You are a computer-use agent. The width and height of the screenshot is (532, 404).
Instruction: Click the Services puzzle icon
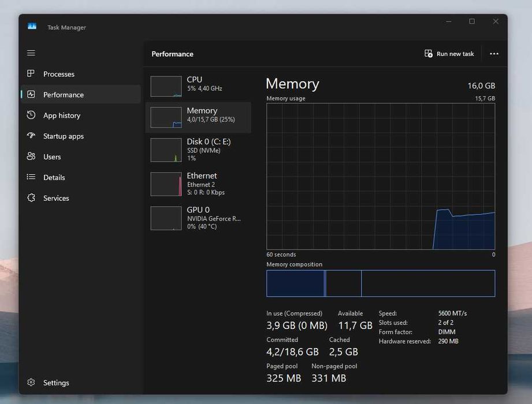click(31, 198)
